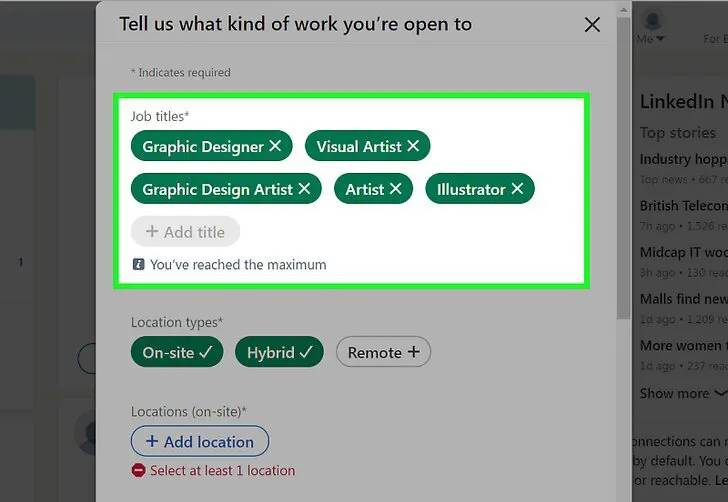
Task: Enable the Remote location type
Action: [x=384, y=352]
